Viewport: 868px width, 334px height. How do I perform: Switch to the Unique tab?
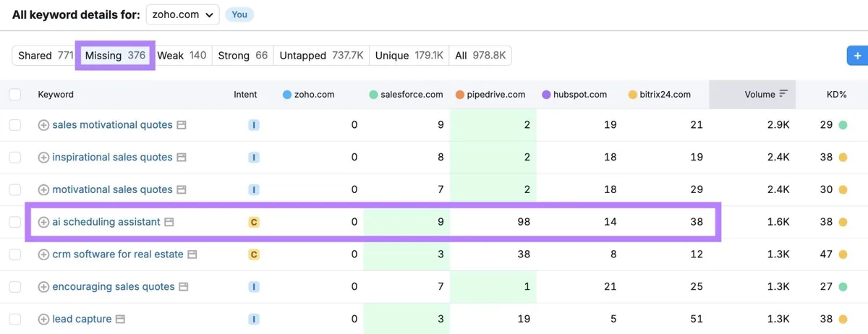pos(409,56)
